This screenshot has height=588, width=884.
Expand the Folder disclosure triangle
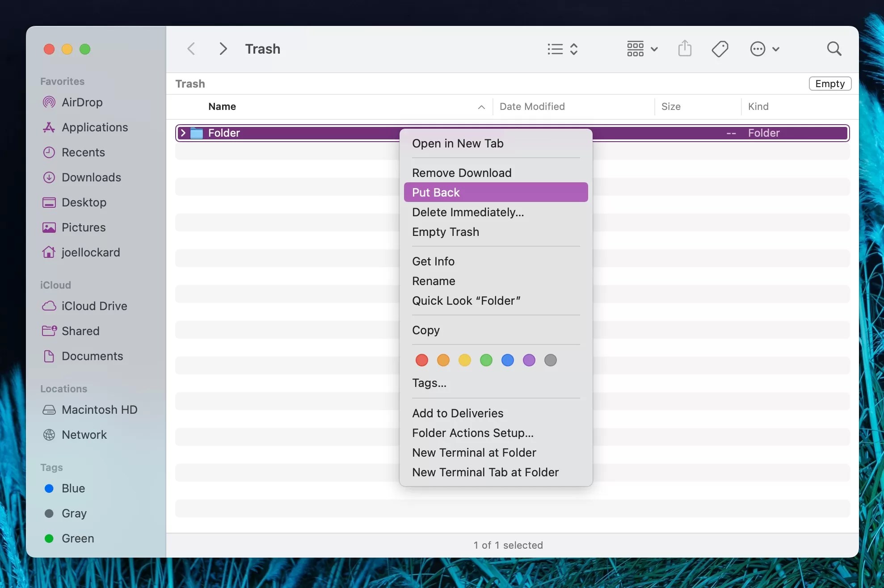pyautogui.click(x=183, y=133)
